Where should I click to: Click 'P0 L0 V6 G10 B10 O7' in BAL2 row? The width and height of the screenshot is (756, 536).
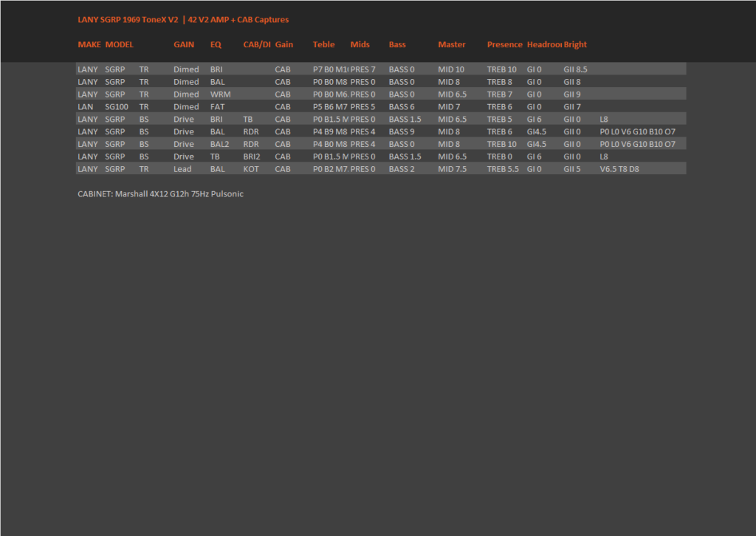(x=637, y=144)
